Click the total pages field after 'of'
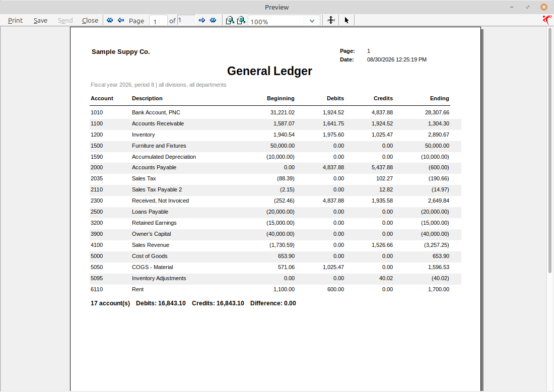 point(186,21)
